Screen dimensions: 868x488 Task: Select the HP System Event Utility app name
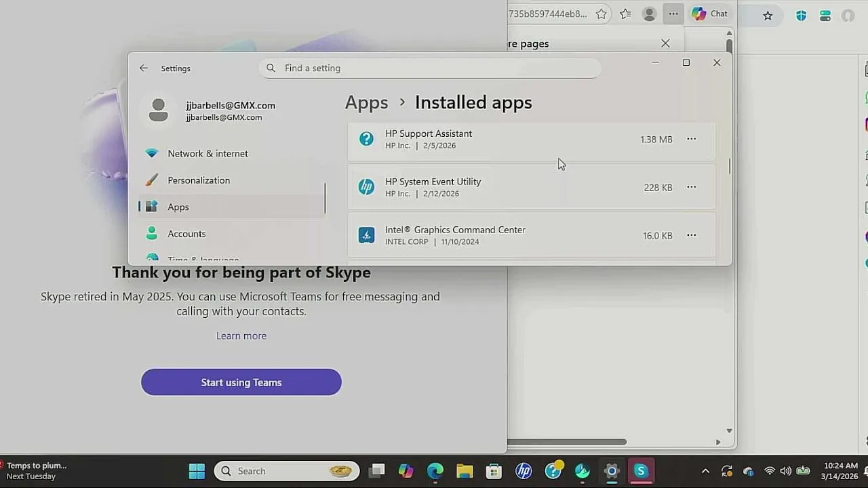point(433,182)
